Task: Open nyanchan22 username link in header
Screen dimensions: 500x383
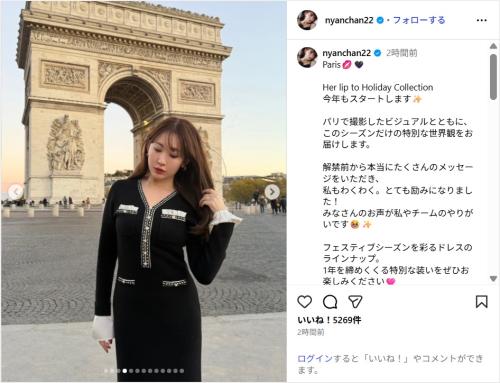Action: click(x=349, y=20)
